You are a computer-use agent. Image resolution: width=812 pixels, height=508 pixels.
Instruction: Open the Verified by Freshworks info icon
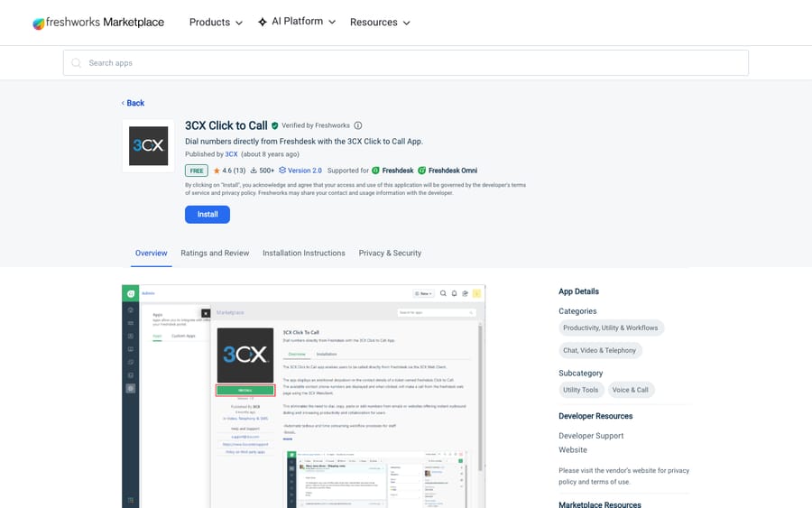point(358,125)
